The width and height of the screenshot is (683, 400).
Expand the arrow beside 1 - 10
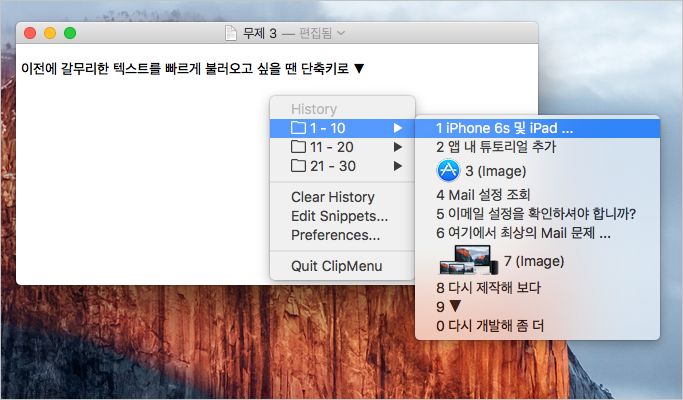(x=398, y=128)
